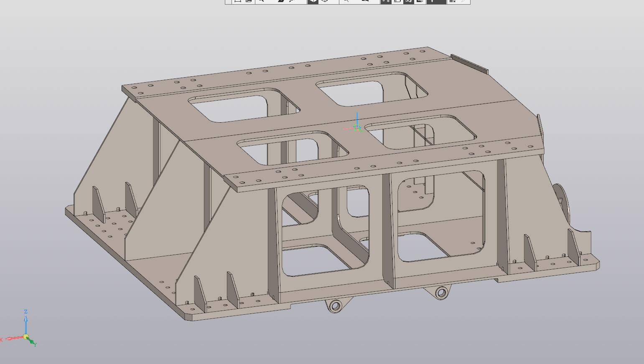
Task: Click the green Y axis of orientation triad
Action: (32, 341)
